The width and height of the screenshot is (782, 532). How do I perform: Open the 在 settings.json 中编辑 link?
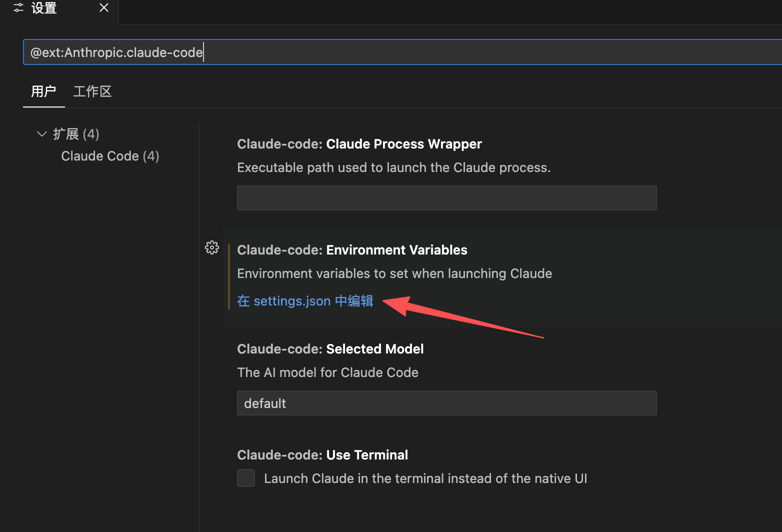(x=305, y=301)
